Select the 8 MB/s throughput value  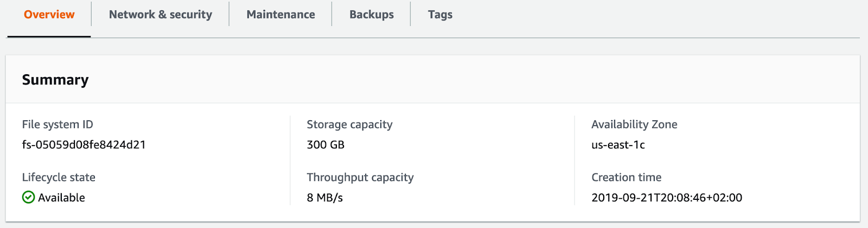tap(325, 198)
